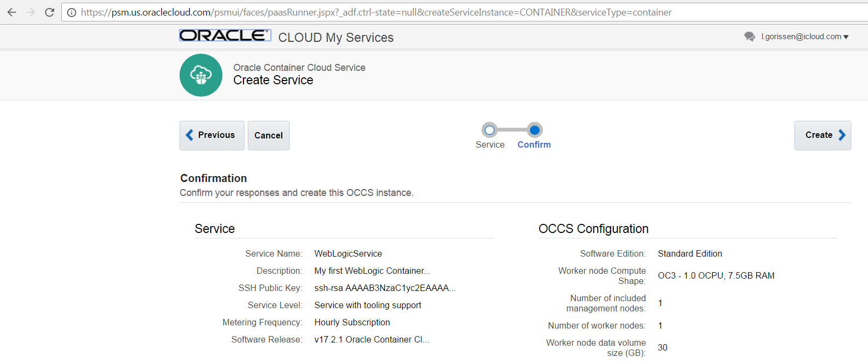
Task: Click the Oracle Container Cloud Service icon
Action: (x=201, y=75)
